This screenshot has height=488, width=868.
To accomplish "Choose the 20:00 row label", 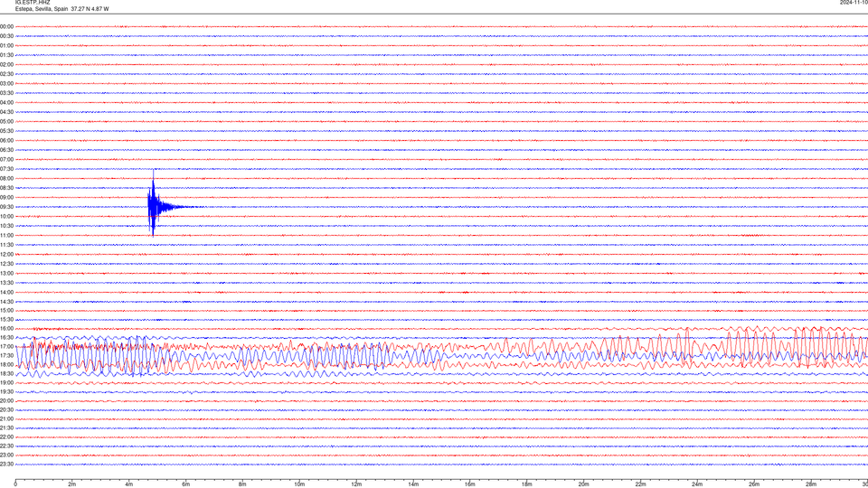I will tap(6, 401).
